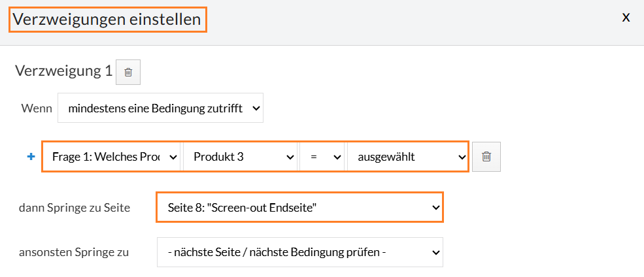Open the 'mindestens eine Bedingung zutrifft' dropdown
Screen dimensions: 644x277
160,108
